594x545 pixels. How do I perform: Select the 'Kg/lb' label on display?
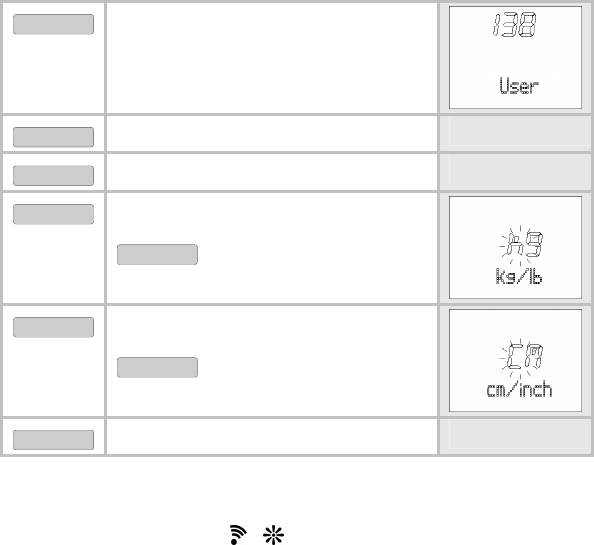pyautogui.click(x=519, y=276)
